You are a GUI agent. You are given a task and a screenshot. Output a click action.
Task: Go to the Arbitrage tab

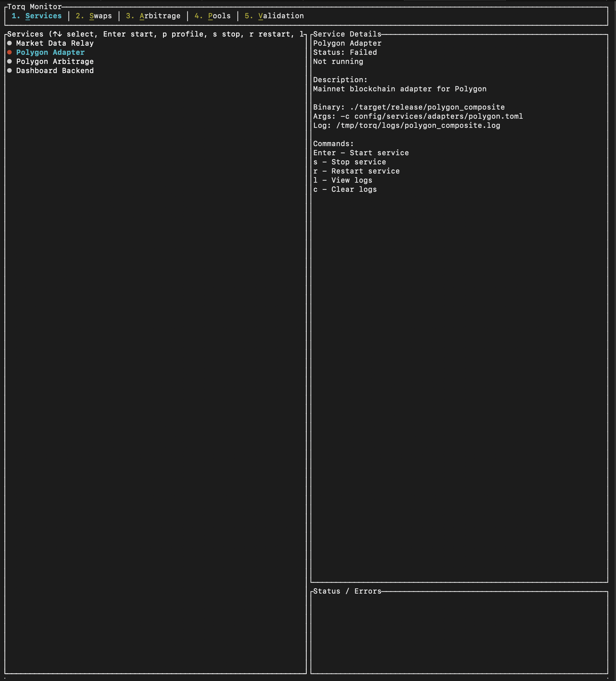153,16
